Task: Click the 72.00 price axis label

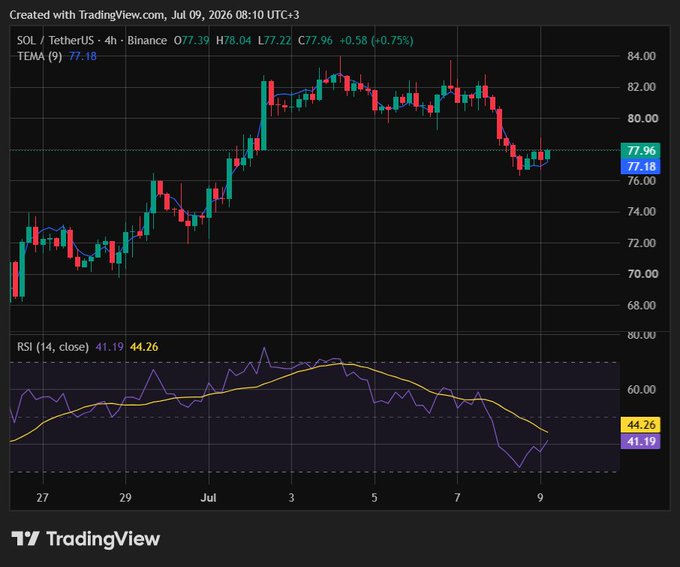Action: [641, 243]
